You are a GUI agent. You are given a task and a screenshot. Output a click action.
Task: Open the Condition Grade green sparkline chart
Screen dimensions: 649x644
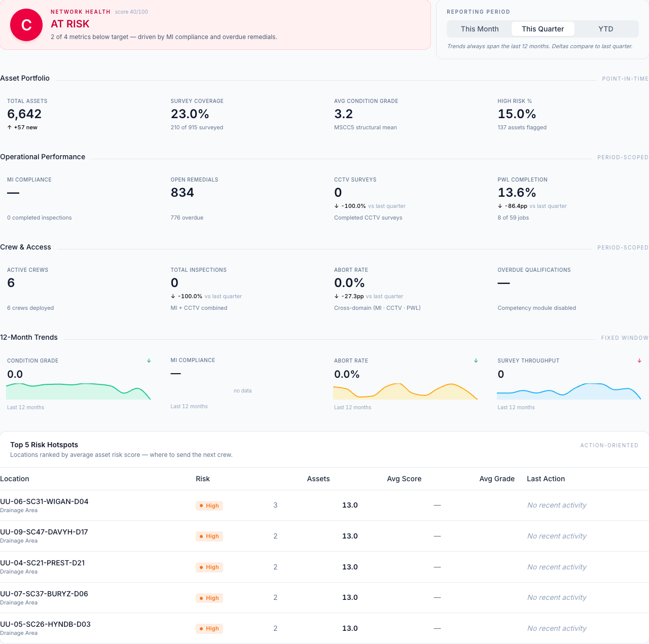pos(79,391)
